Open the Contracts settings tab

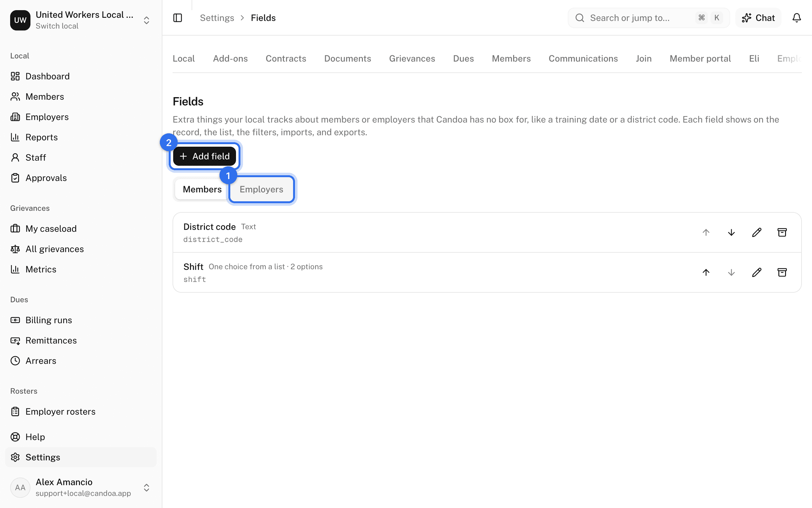click(286, 58)
